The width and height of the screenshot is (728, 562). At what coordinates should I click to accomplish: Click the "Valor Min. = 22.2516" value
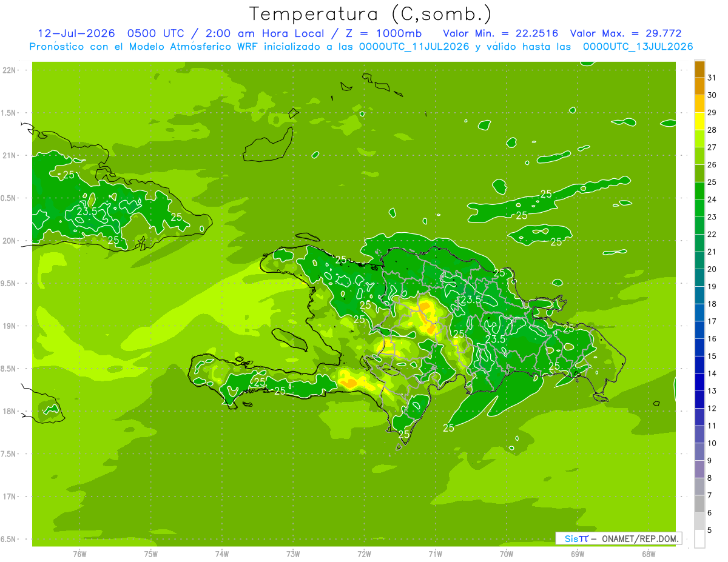click(x=500, y=33)
